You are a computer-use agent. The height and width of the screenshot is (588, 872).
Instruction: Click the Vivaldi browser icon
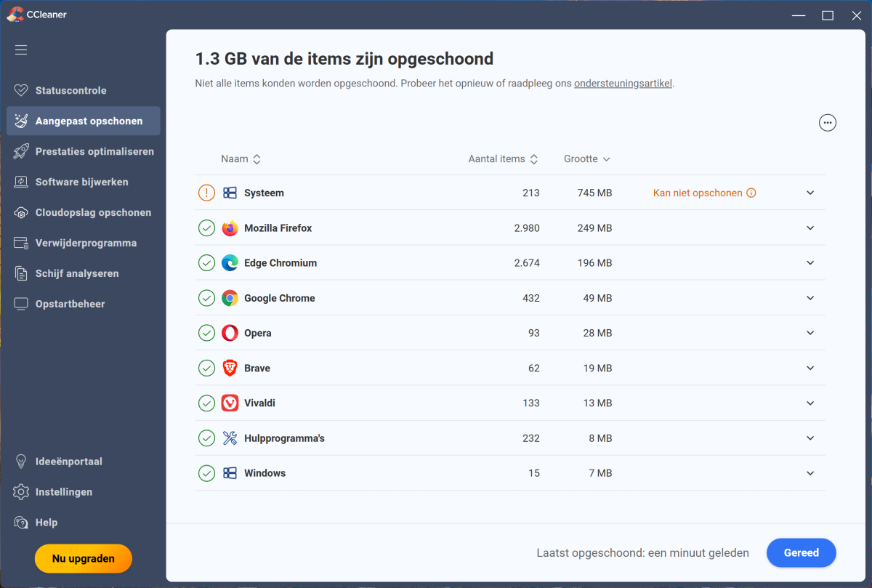(230, 403)
